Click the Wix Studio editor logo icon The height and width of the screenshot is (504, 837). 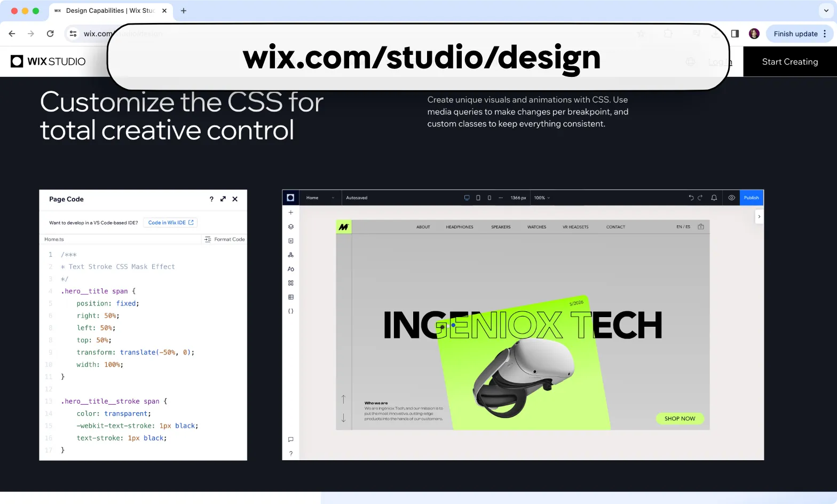[x=290, y=198]
